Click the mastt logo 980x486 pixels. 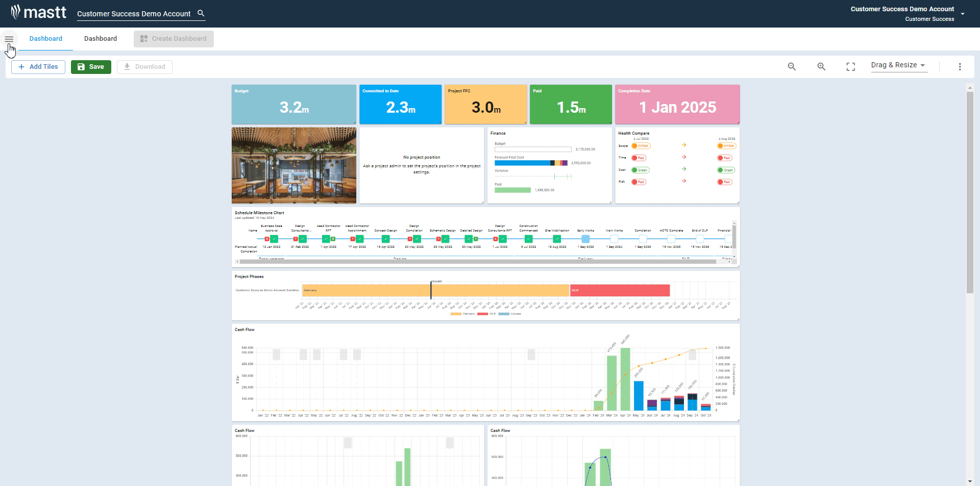(x=39, y=12)
